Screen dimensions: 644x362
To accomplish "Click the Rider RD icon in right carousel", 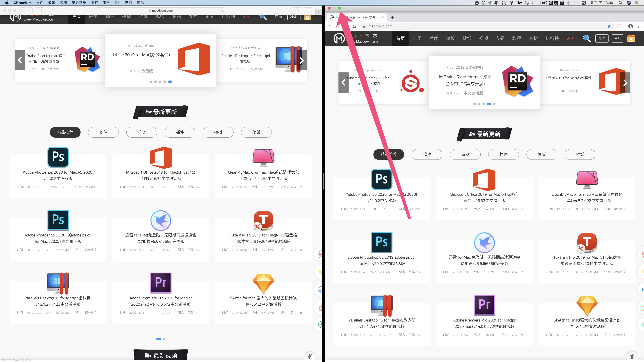I will click(518, 81).
